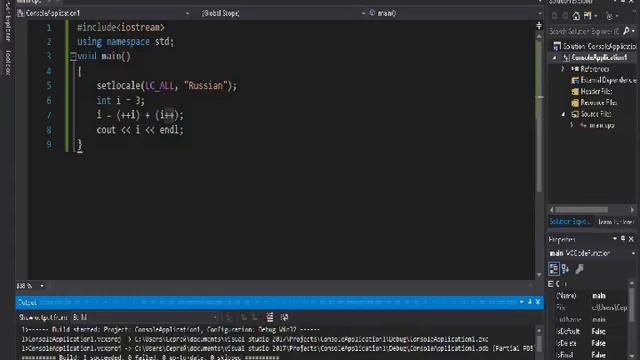Click the int i = 3 line
Image resolution: width=640 pixels, height=360 pixels.
(x=120, y=100)
